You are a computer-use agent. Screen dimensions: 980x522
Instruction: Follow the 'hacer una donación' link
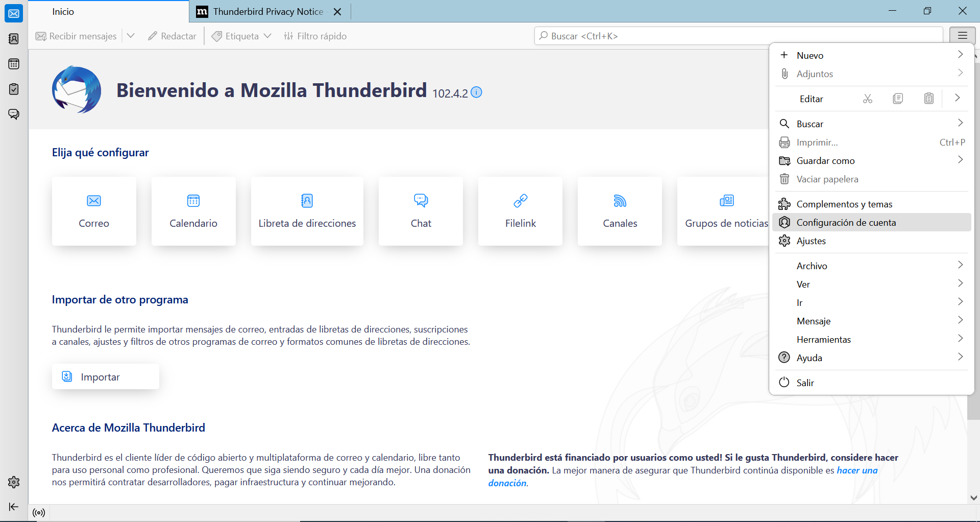[x=683, y=477]
